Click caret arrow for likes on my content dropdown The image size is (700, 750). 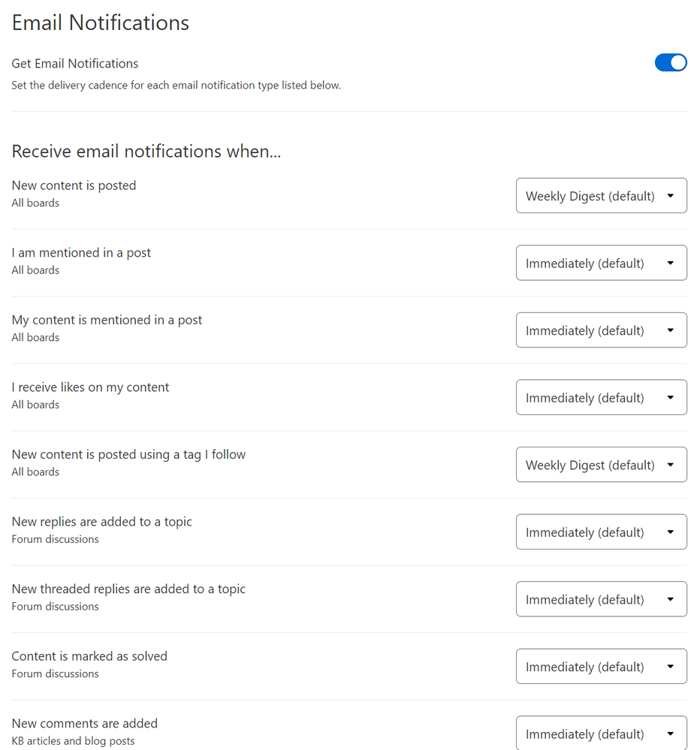pos(671,397)
